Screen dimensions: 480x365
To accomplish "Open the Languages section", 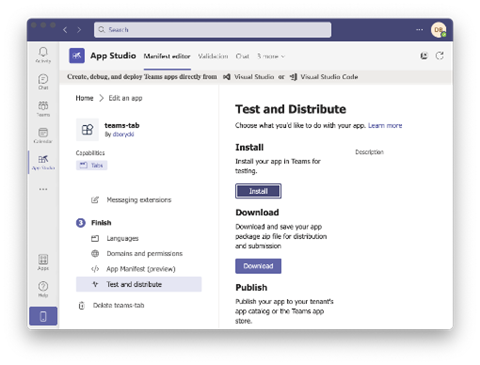I will tap(122, 238).
